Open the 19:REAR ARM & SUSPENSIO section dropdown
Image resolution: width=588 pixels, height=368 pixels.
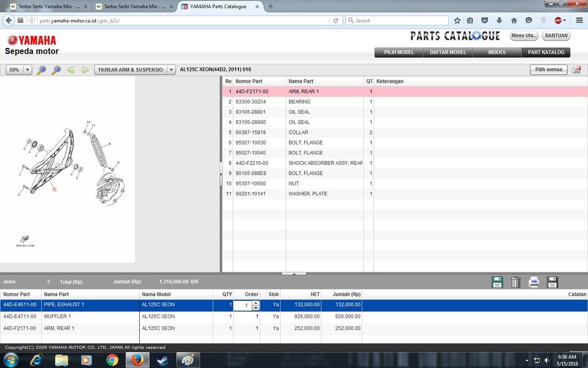click(x=171, y=70)
